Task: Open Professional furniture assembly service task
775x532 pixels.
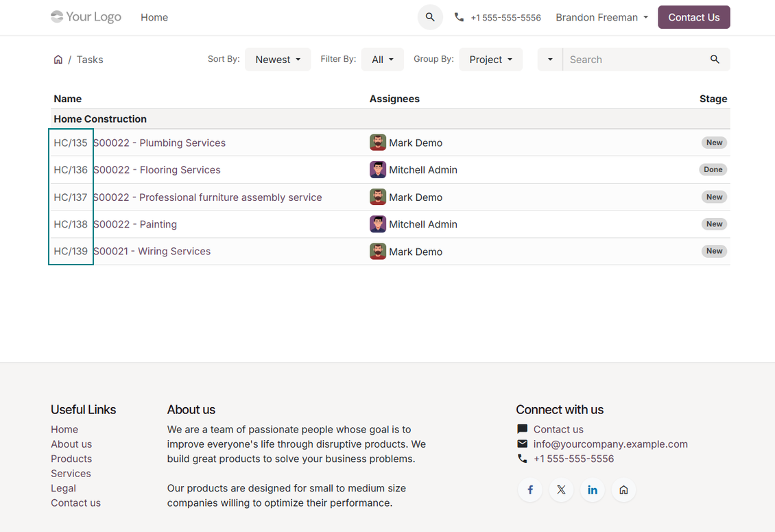Action: [x=208, y=197]
